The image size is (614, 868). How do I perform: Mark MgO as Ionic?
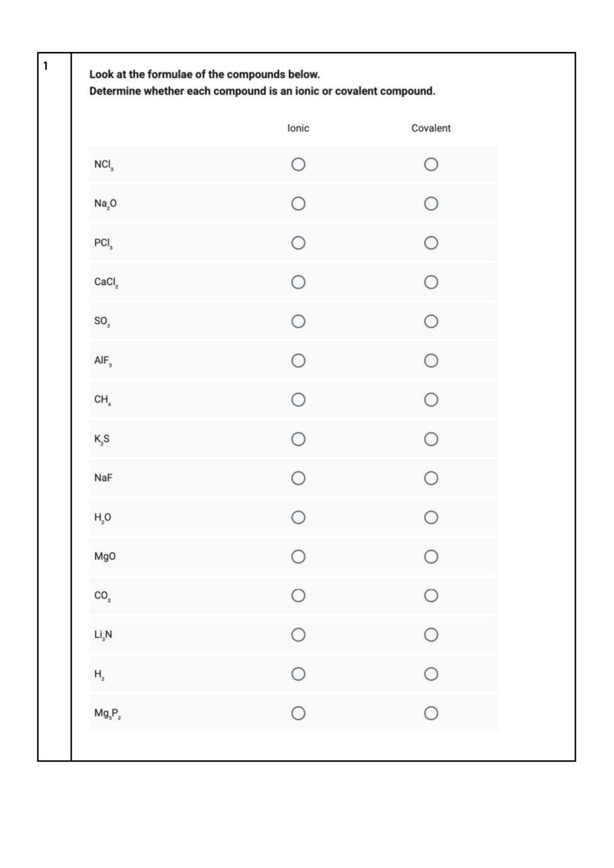[298, 556]
